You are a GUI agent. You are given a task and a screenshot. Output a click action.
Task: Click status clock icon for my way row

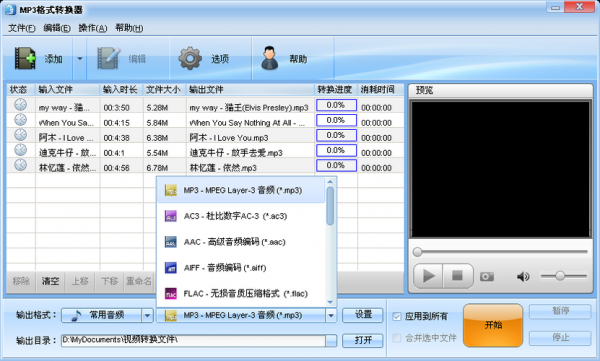tap(20, 105)
